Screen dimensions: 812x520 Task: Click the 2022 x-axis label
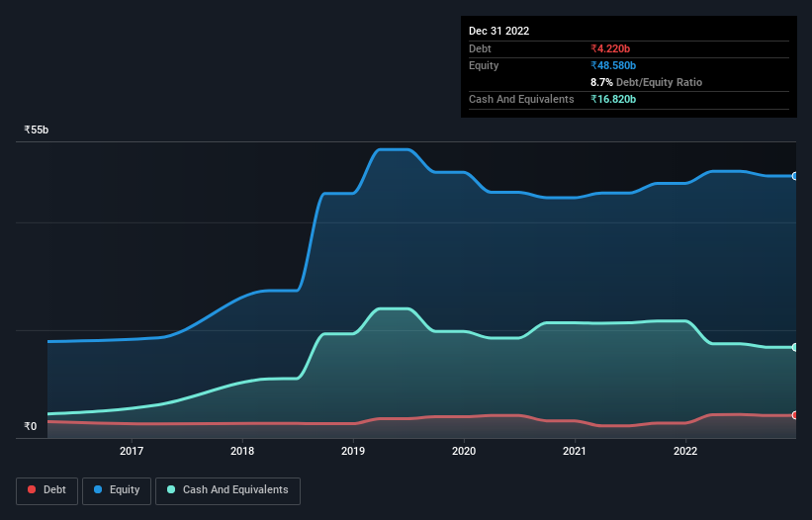[685, 451]
